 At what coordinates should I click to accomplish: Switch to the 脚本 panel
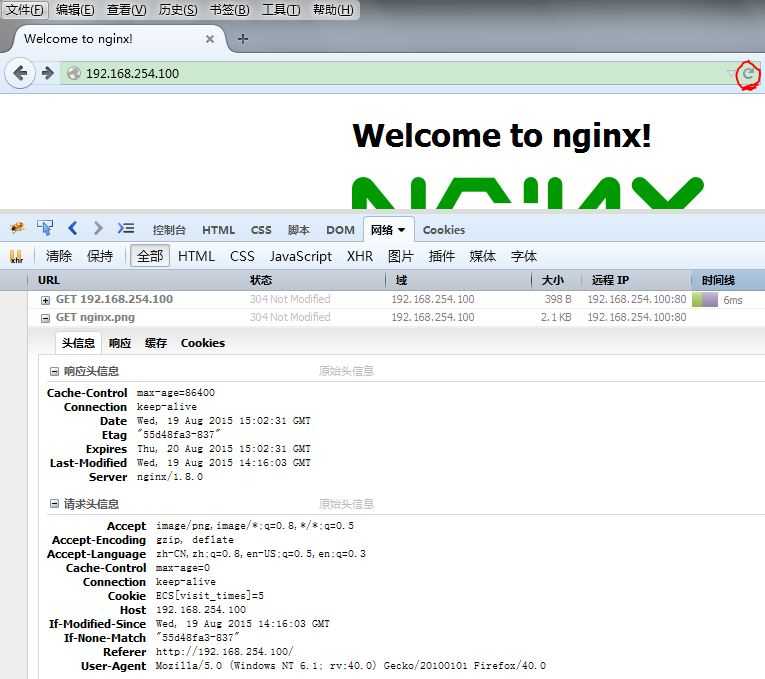click(299, 230)
